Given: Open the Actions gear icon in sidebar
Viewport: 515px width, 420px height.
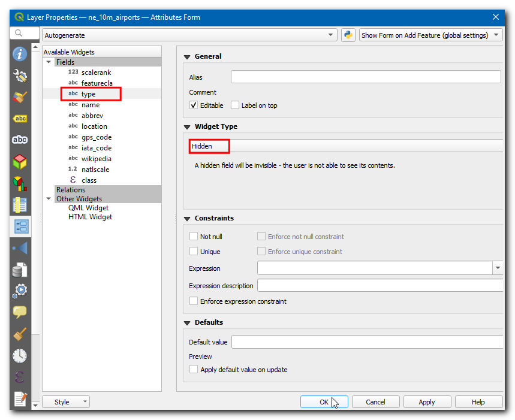Looking at the screenshot, I should (20, 291).
